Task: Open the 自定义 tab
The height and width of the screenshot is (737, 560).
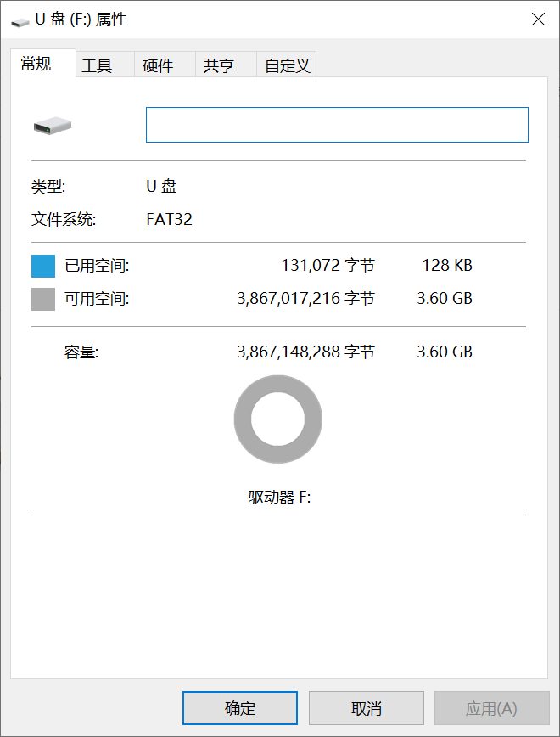Action: click(x=287, y=65)
